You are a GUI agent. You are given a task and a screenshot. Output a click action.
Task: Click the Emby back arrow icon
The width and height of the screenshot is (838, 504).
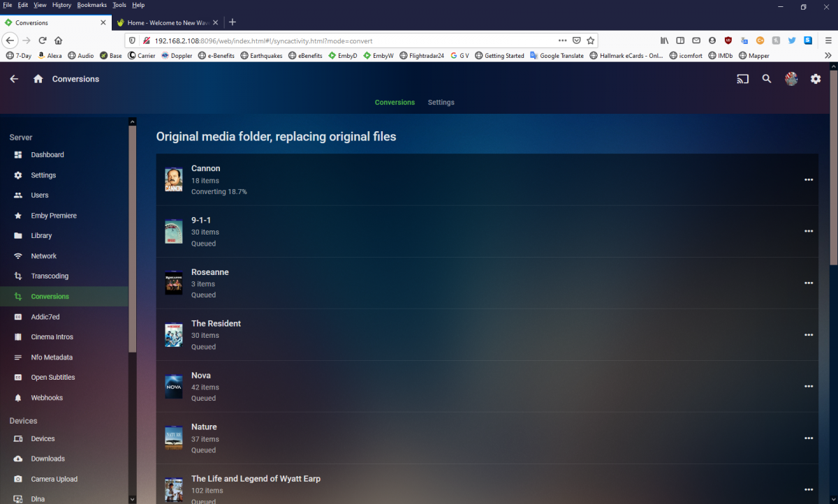click(x=14, y=79)
